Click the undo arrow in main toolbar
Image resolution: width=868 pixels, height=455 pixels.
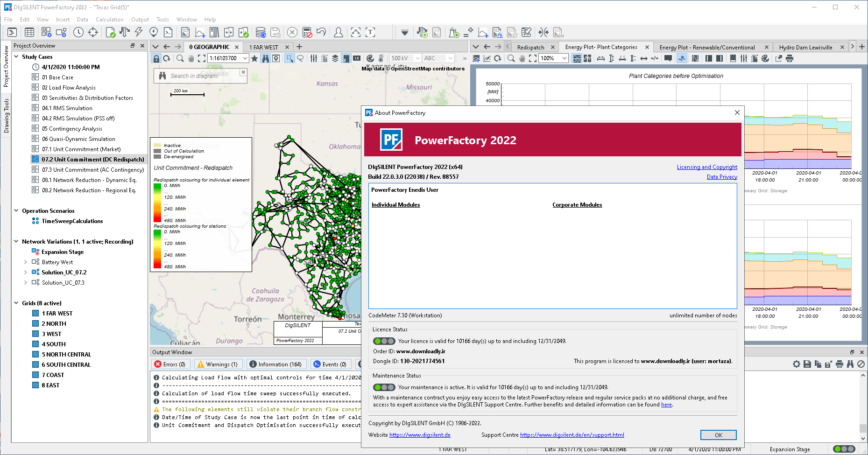click(x=321, y=32)
